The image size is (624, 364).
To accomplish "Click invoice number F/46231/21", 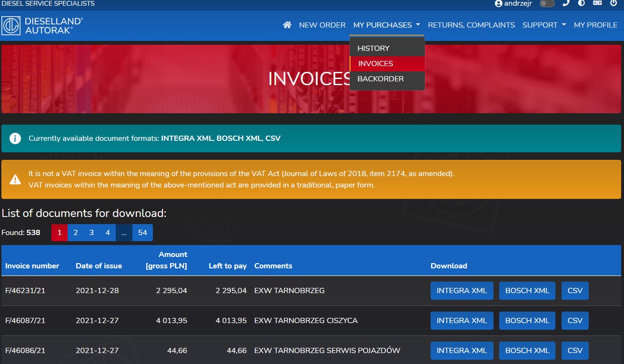I will (25, 291).
